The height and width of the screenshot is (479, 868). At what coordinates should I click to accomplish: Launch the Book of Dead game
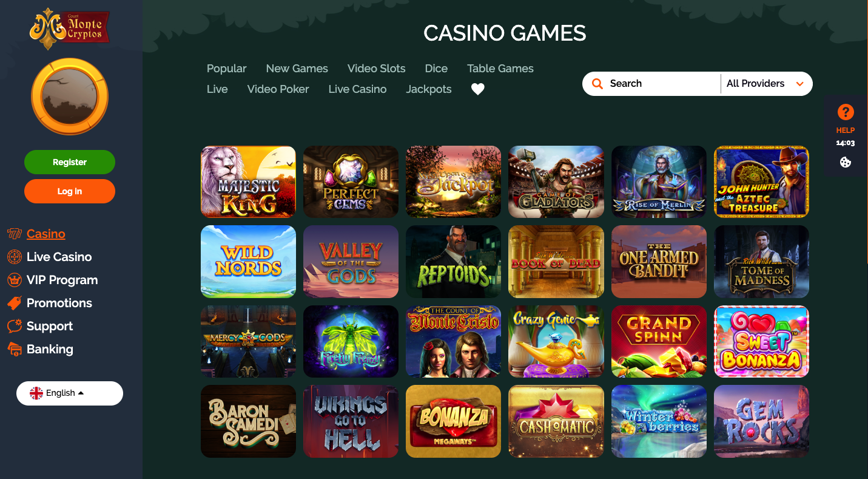[556, 262]
